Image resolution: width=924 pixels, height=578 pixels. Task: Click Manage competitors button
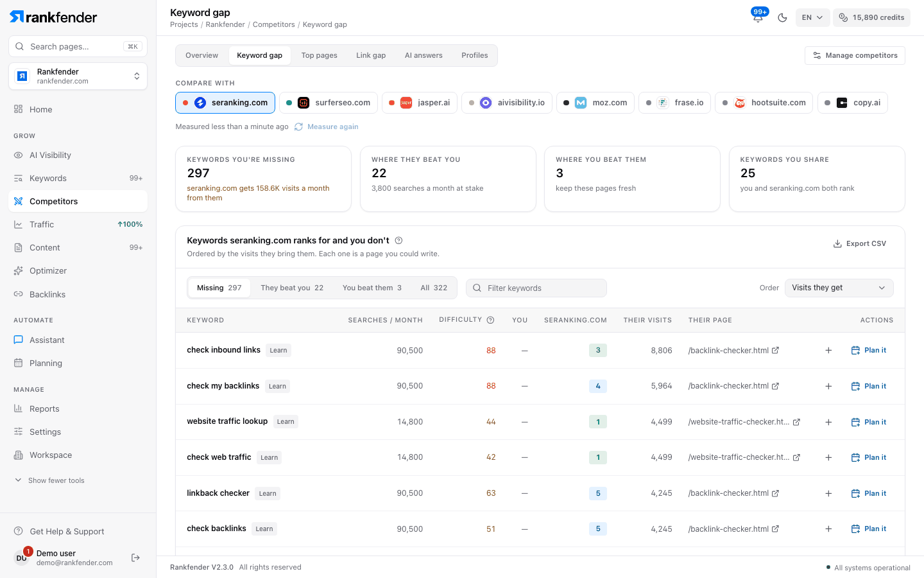pos(855,55)
